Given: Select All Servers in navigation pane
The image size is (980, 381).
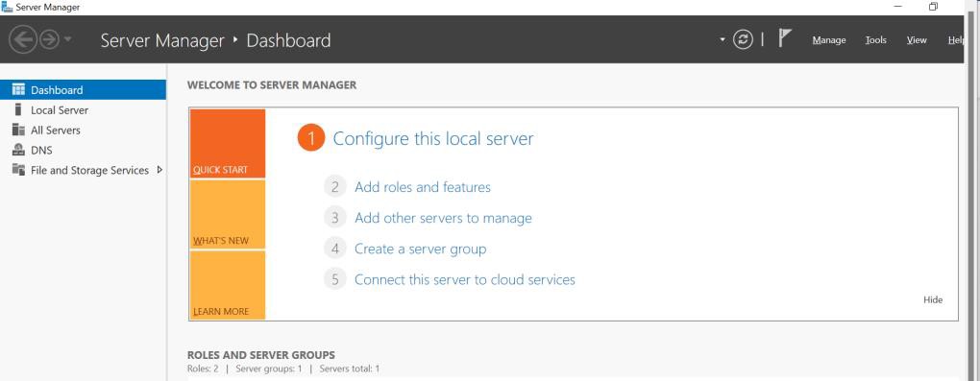Looking at the screenshot, I should [x=84, y=130].
